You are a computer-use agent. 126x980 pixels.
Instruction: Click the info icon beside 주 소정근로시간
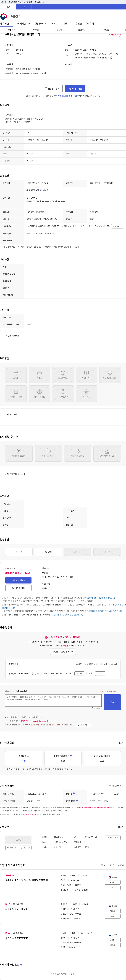pyautogui.click(x=41, y=190)
